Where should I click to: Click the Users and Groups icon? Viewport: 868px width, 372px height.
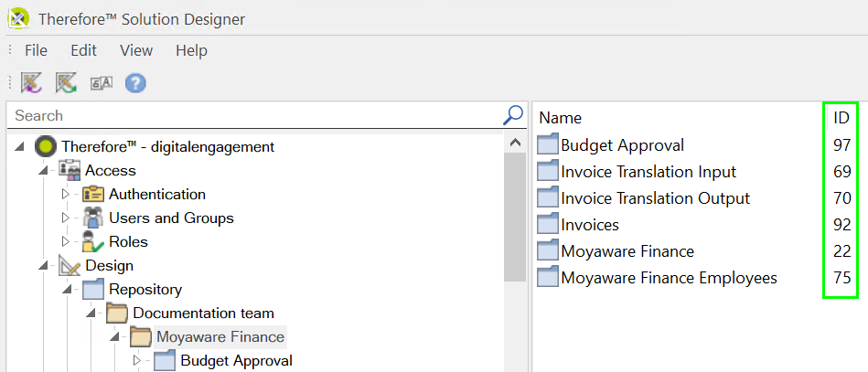(x=92, y=218)
